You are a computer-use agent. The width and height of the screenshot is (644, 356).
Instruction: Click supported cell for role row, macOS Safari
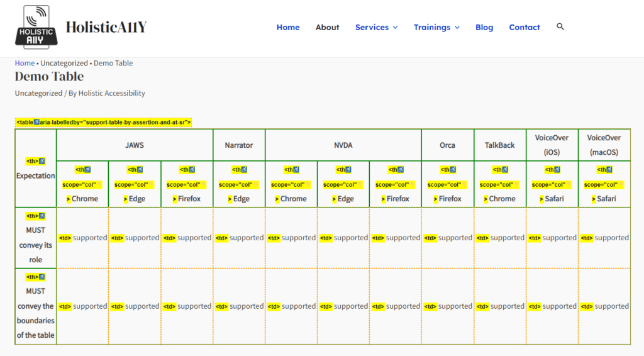click(604, 238)
